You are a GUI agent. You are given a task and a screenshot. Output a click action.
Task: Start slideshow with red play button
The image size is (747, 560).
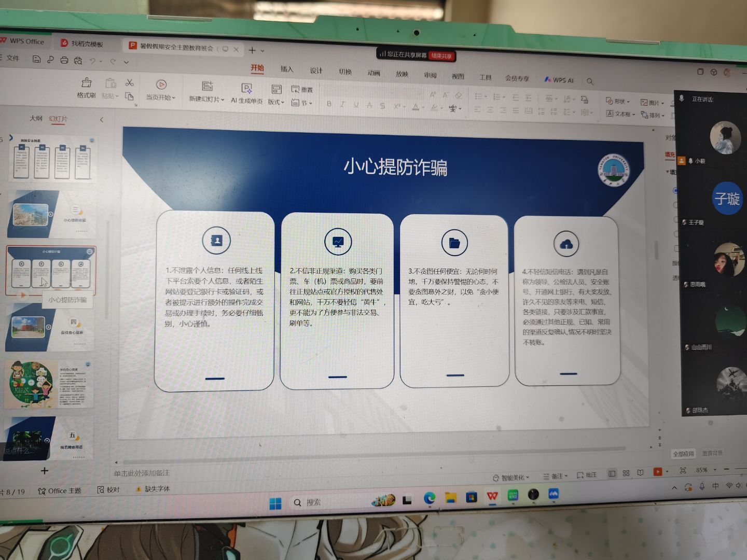658,471
